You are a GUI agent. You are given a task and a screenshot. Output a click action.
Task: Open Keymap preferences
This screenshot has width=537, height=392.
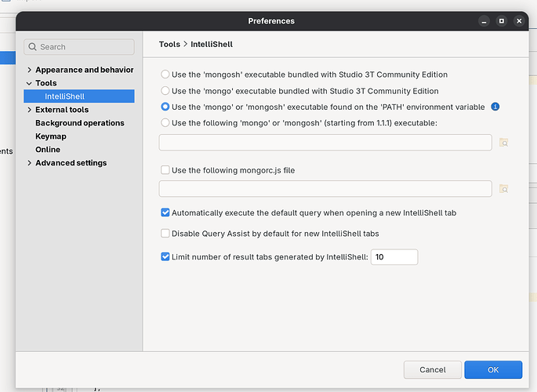point(51,136)
